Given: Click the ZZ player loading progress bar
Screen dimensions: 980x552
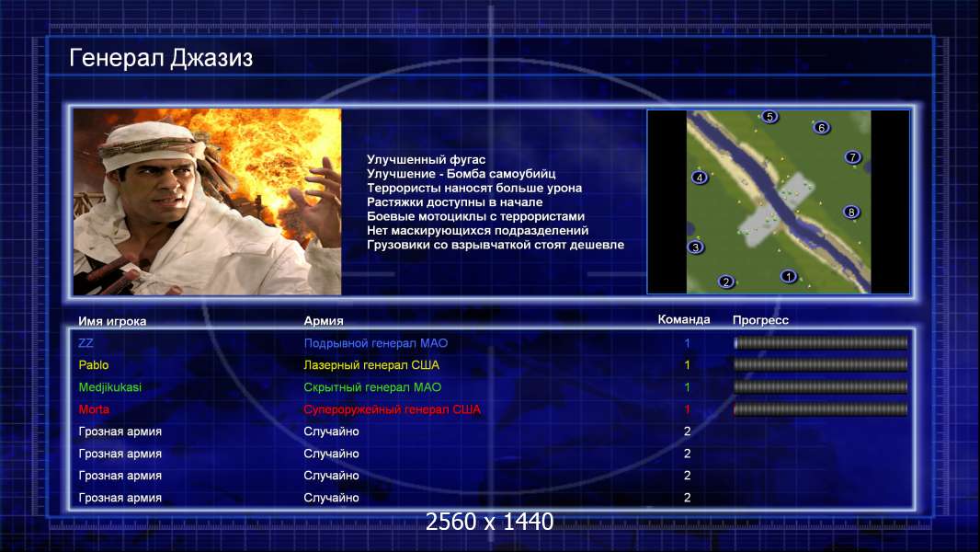Looking at the screenshot, I should pyautogui.click(x=821, y=342).
